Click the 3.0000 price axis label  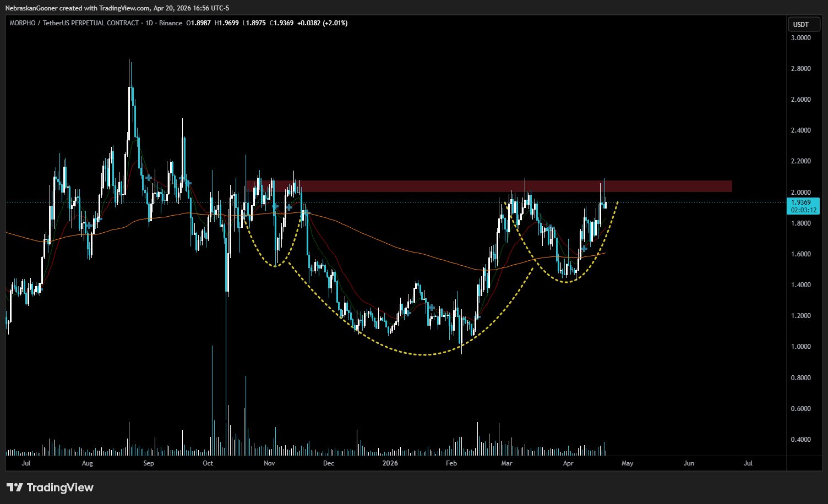(800, 38)
